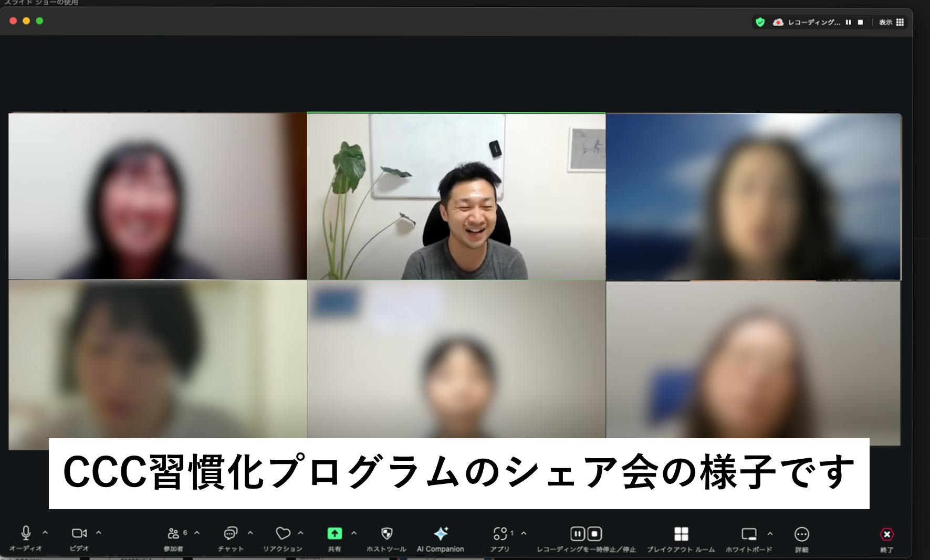Pause recording in the bottom toolbar
Screen dimensions: 930x560
click(x=578, y=534)
